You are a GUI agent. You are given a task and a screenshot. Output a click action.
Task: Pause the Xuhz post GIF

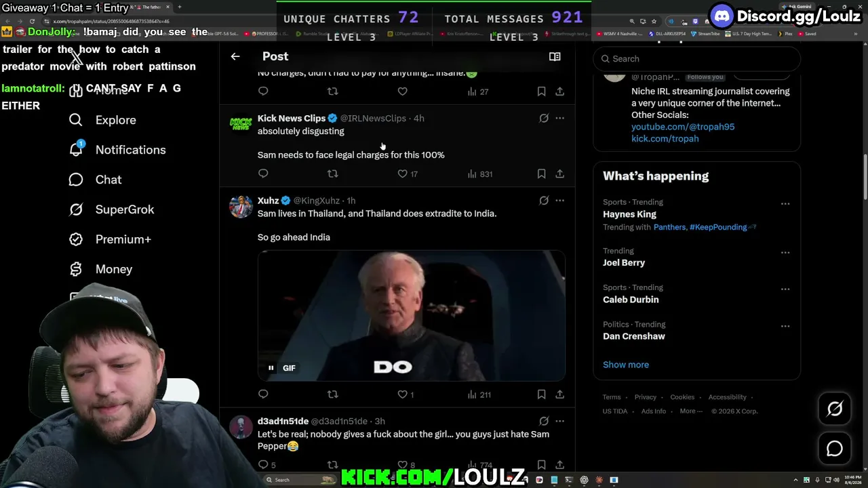click(x=271, y=368)
